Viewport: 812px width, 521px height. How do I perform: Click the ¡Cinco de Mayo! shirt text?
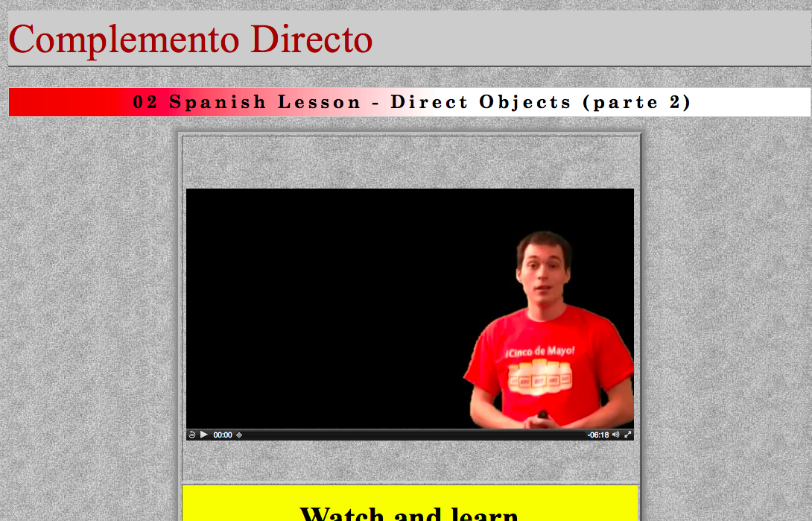(x=541, y=352)
